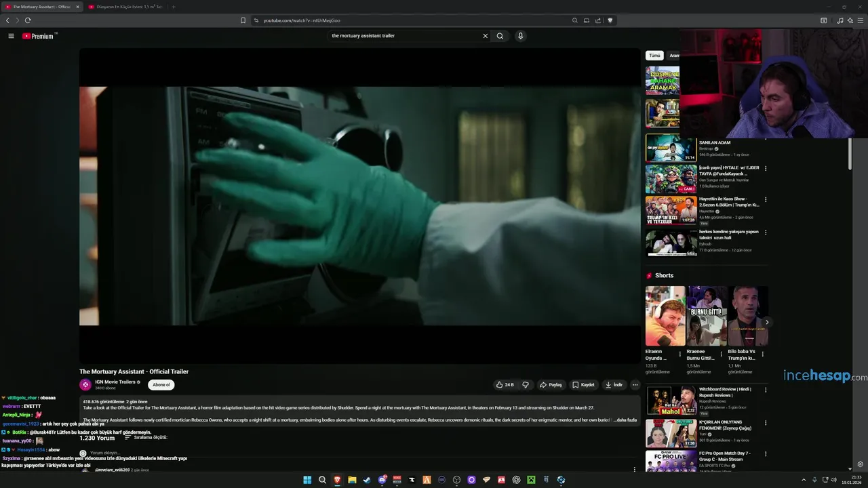Image resolution: width=868 pixels, height=488 pixels.
Task: Dislike the video
Action: 525,384
